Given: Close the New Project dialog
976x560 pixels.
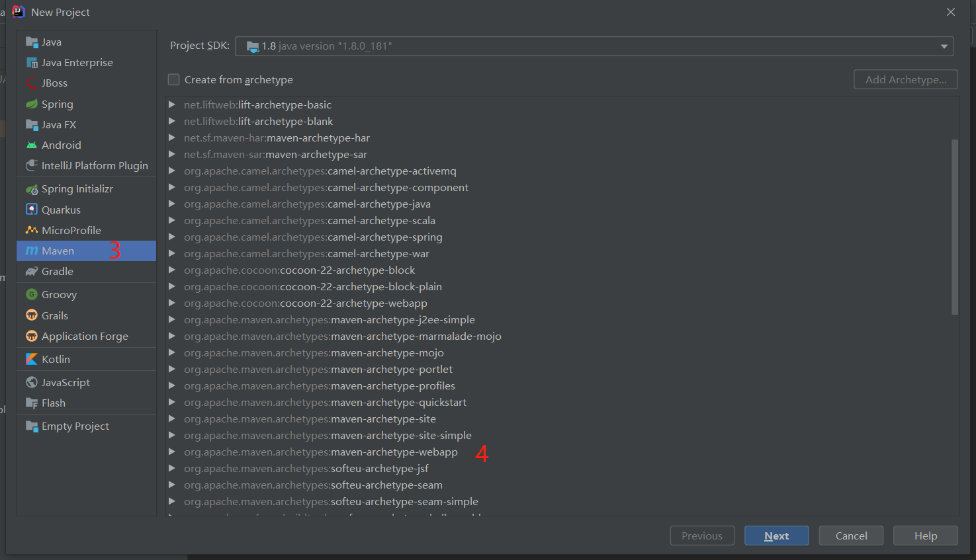Looking at the screenshot, I should [951, 12].
